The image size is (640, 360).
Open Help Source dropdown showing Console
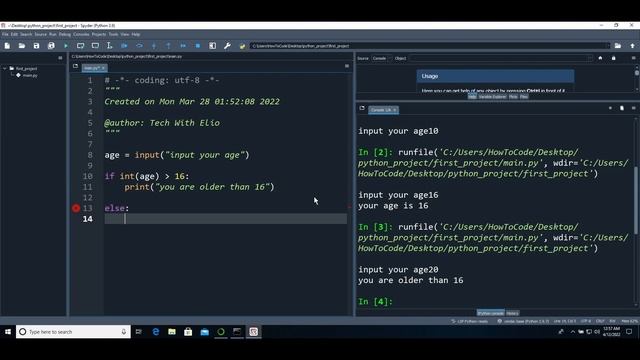pyautogui.click(x=382, y=58)
